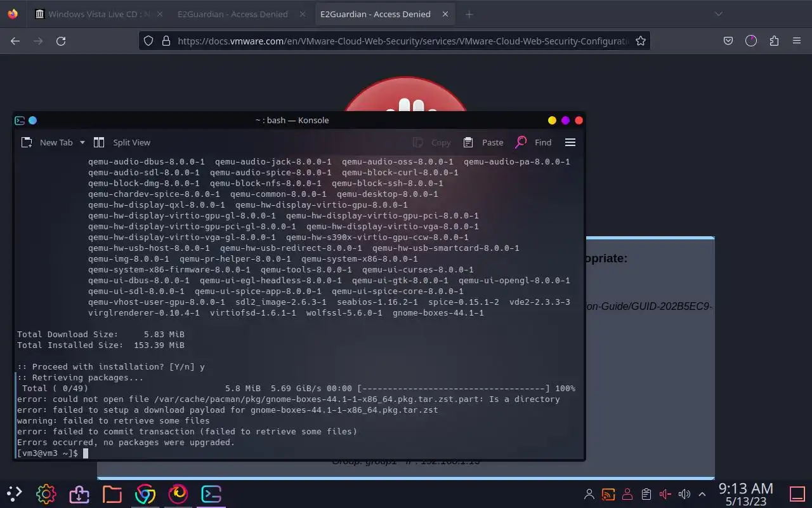Switch to Konsole terminal icon on taskbar

click(x=211, y=493)
